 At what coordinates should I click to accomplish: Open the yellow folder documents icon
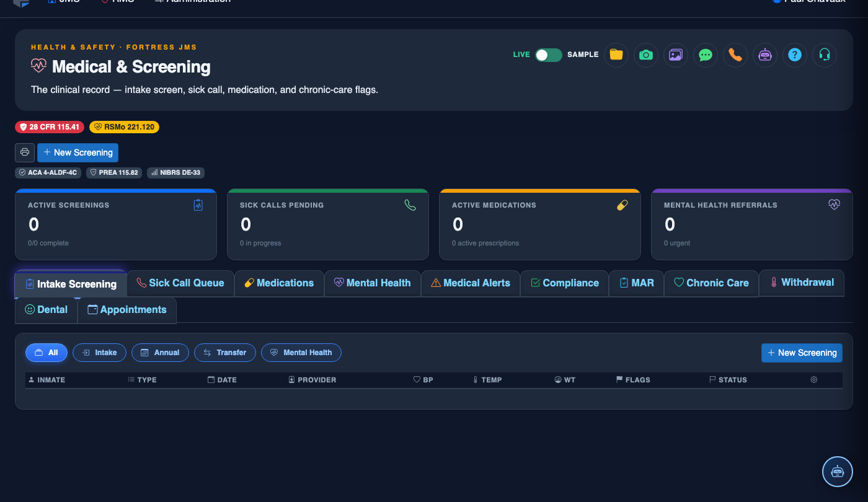tap(616, 55)
